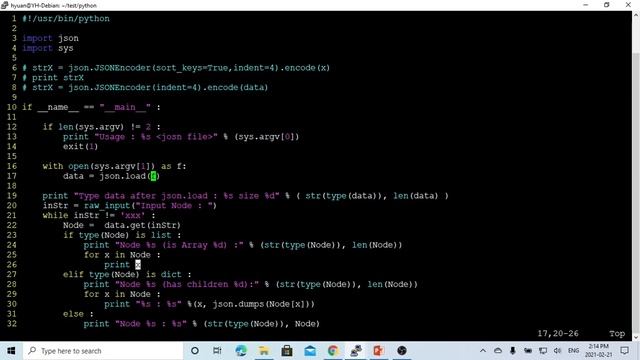The height and width of the screenshot is (360, 640).
Task: Open Task View from the taskbar
Action: [x=217, y=351]
